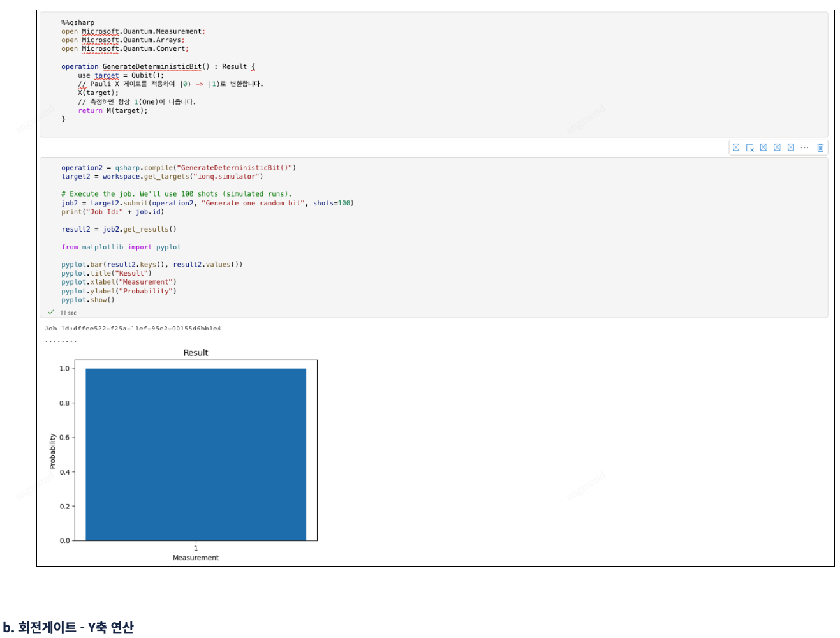Click the cell toolbar icon with the small x
This screenshot has width=840, height=638.
pos(750,147)
